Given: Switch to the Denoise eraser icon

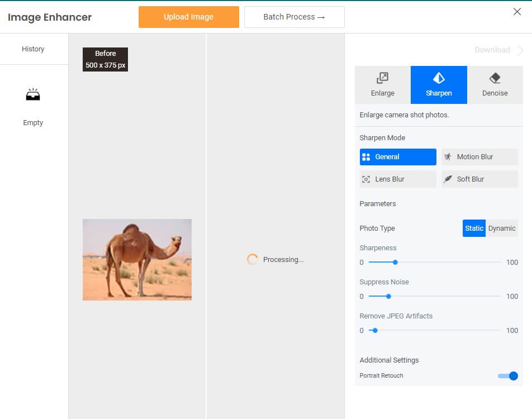Looking at the screenshot, I should click(x=495, y=78).
